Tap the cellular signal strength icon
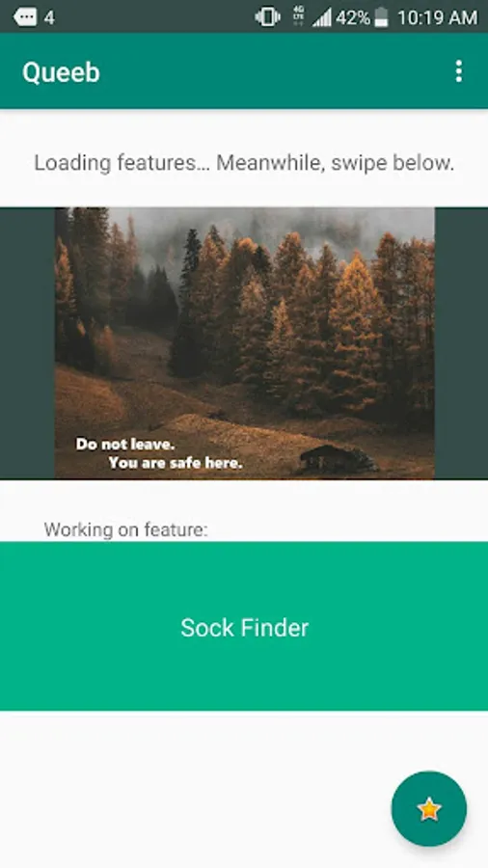The image size is (488, 868). pos(321,17)
